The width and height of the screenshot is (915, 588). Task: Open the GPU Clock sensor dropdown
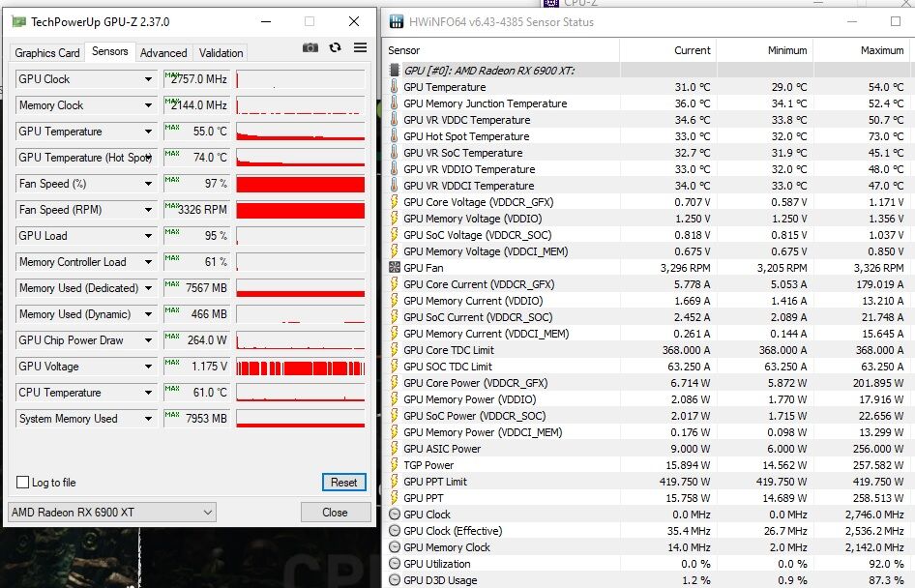coord(148,78)
